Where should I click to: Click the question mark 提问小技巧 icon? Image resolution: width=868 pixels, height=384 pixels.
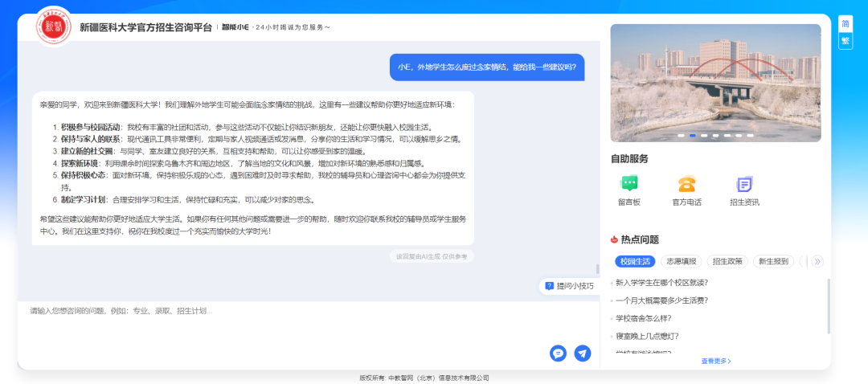pyautogui.click(x=550, y=286)
